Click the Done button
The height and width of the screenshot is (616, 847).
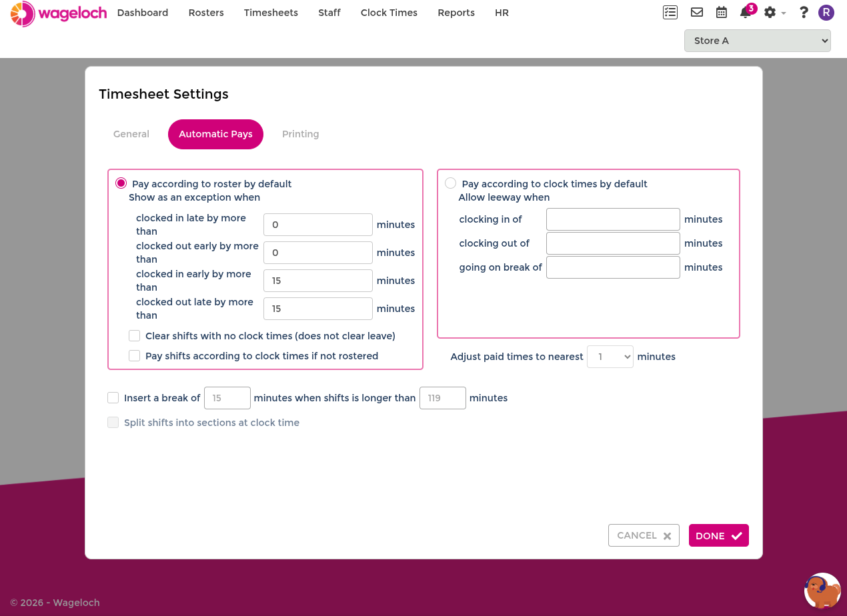tap(719, 535)
